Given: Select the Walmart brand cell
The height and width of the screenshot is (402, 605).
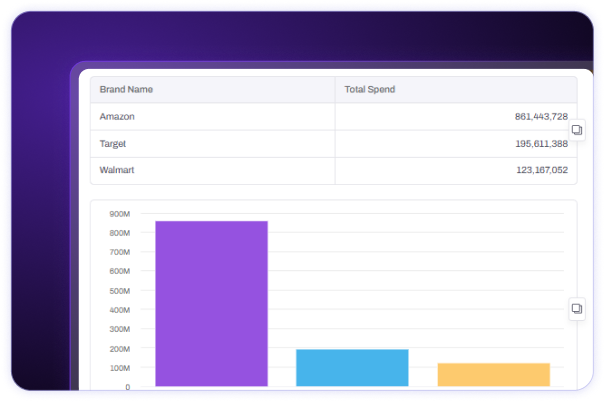Looking at the screenshot, I should [117, 171].
